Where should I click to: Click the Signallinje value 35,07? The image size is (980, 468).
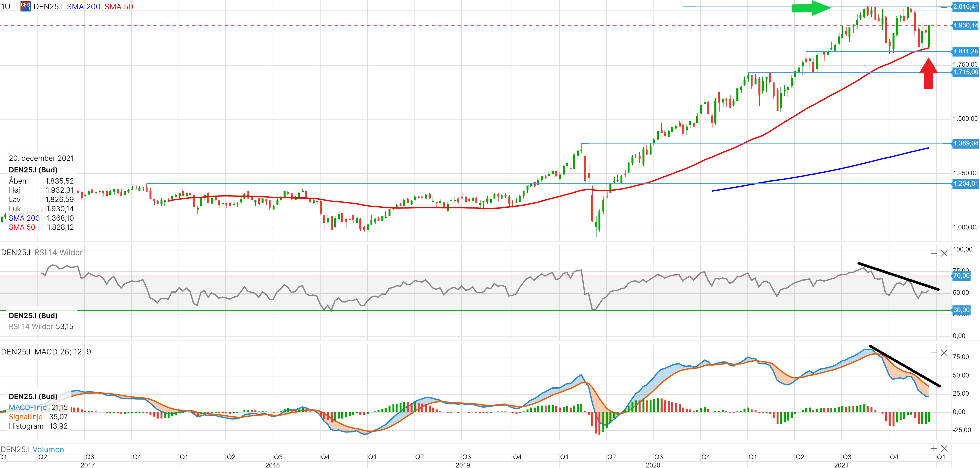click(x=58, y=417)
